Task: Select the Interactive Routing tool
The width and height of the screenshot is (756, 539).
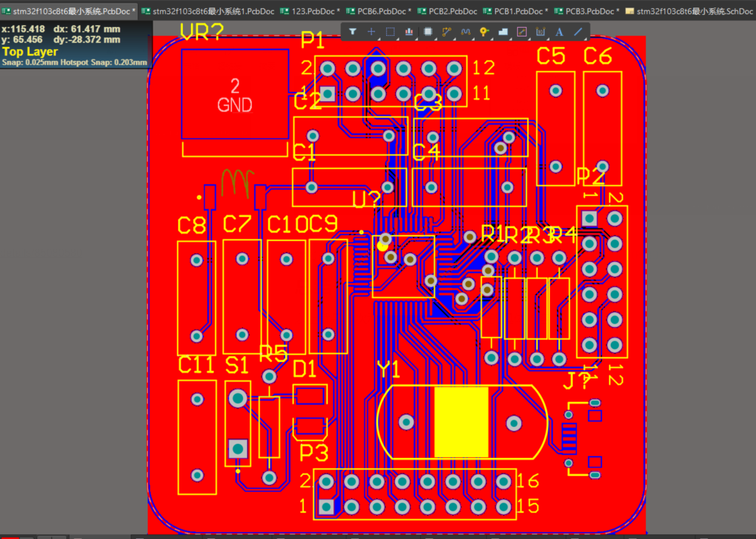Action: [x=446, y=31]
